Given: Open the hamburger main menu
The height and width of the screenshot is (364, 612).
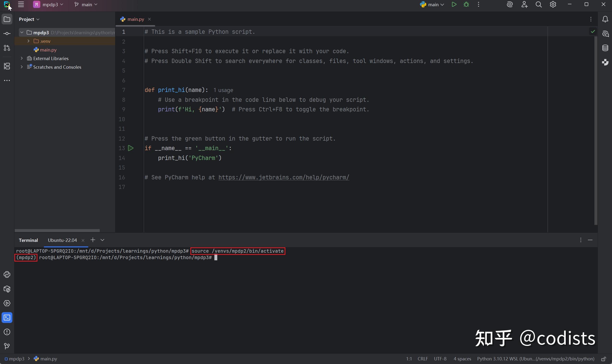Looking at the screenshot, I should point(21,4).
